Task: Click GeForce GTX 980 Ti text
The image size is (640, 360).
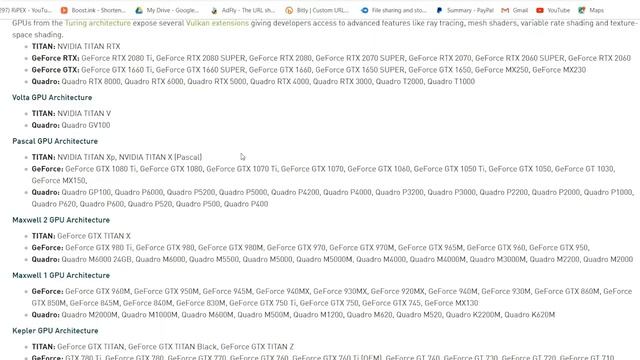Action: tap(99, 248)
